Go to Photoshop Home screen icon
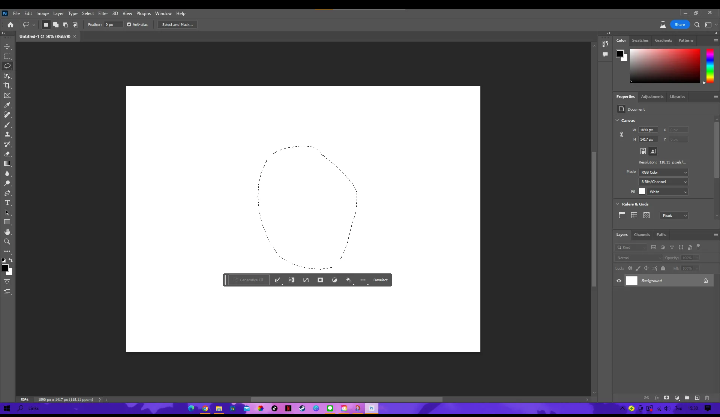The height and width of the screenshot is (417, 720). coord(11,25)
